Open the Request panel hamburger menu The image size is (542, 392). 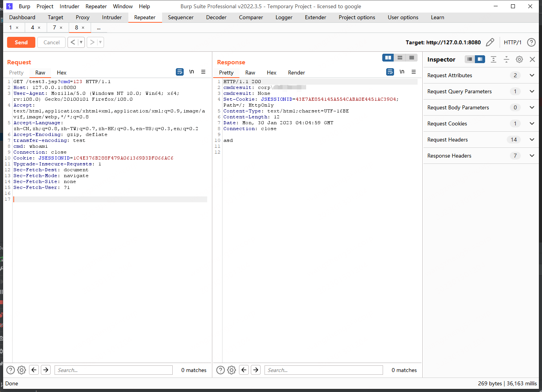203,72
